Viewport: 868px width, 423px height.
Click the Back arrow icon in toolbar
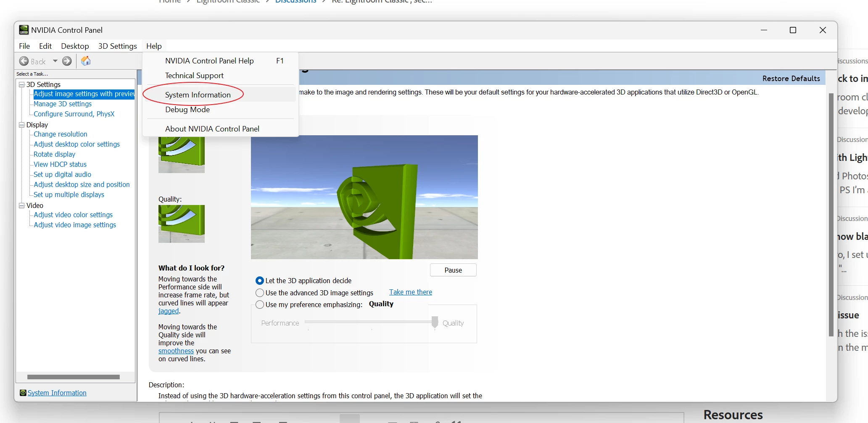(24, 61)
